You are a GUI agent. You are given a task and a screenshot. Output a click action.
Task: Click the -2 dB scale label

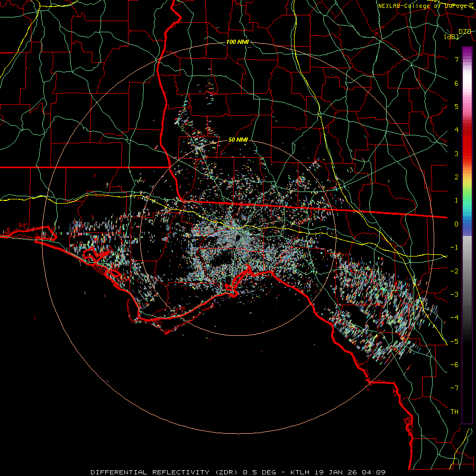pos(454,271)
